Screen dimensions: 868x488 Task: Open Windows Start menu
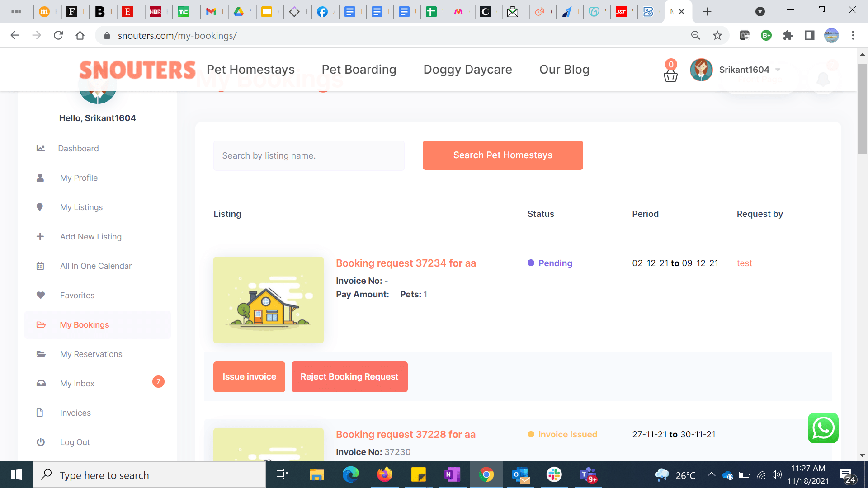coord(16,474)
